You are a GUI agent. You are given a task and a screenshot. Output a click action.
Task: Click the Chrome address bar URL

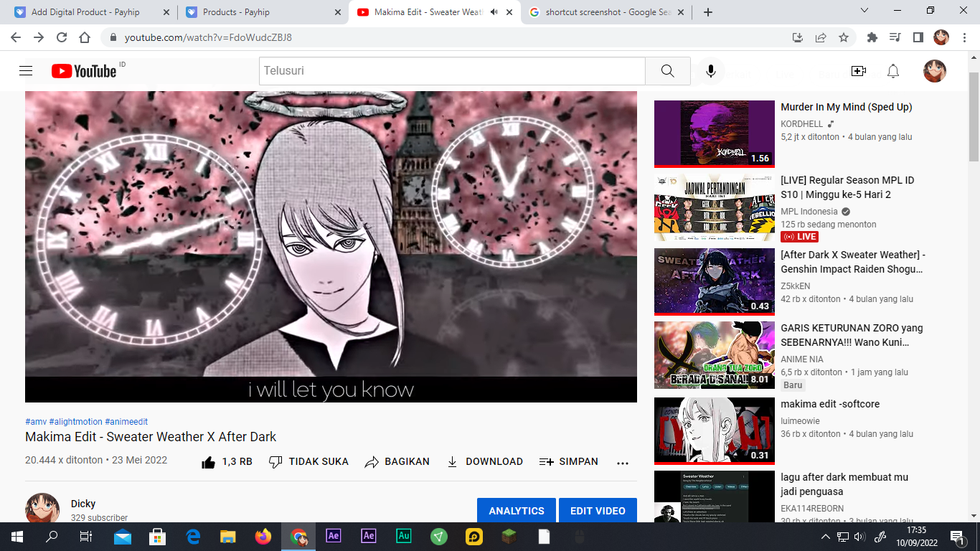(208, 38)
